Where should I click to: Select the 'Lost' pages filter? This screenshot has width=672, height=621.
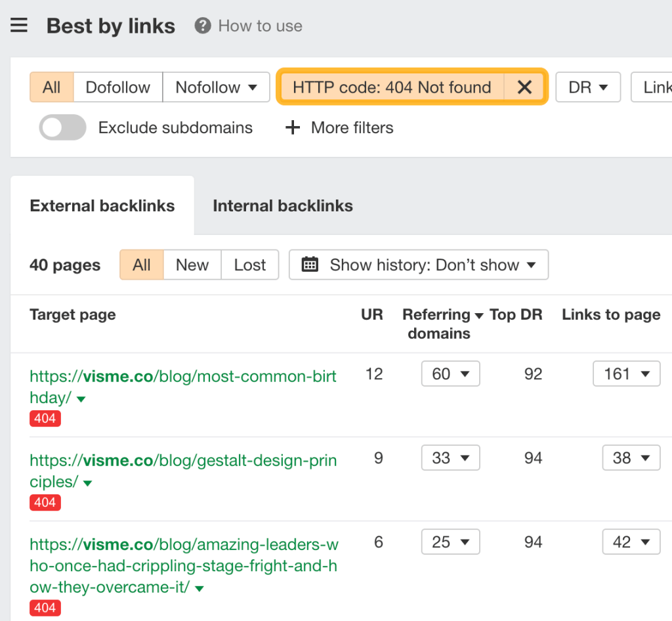coord(249,265)
